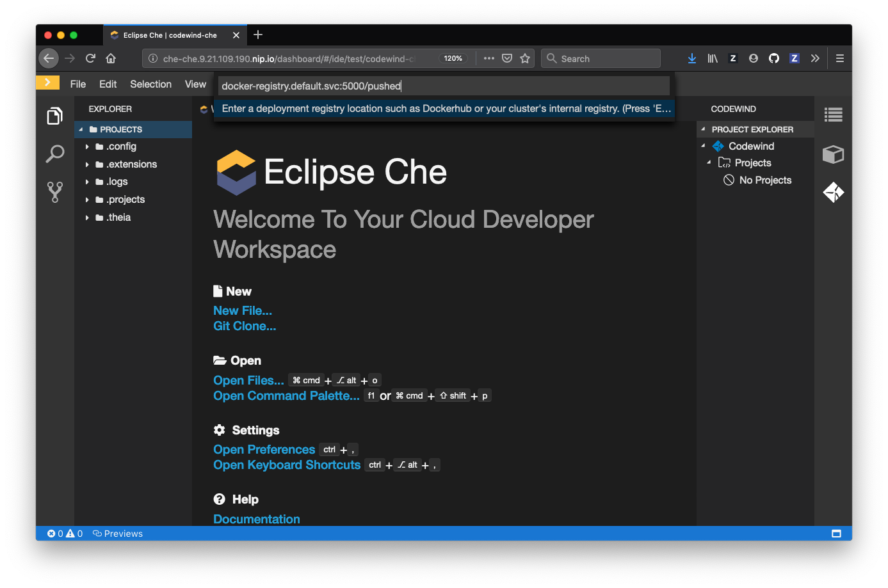Expand the .theia folder
Viewport: 888px width, 588px height.
pyautogui.click(x=87, y=218)
